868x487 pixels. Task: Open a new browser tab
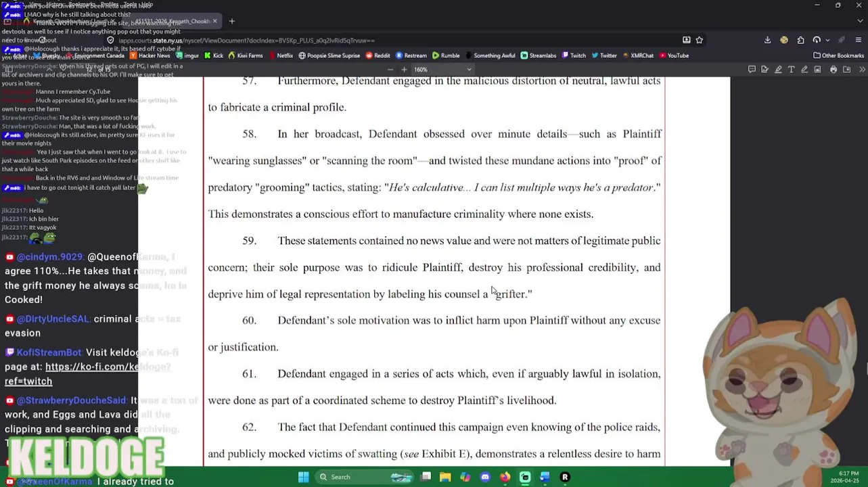click(x=232, y=21)
